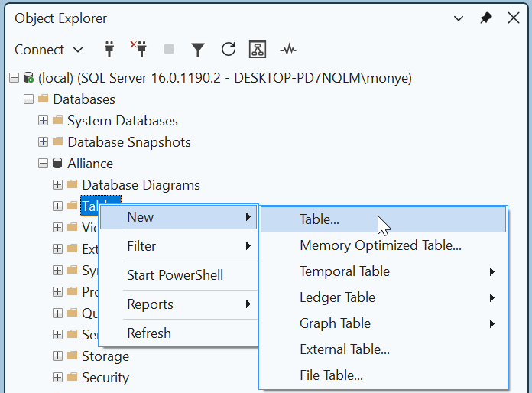Select the (local) SQL Server node label
Screen dimensions: 532x393
tap(225, 78)
